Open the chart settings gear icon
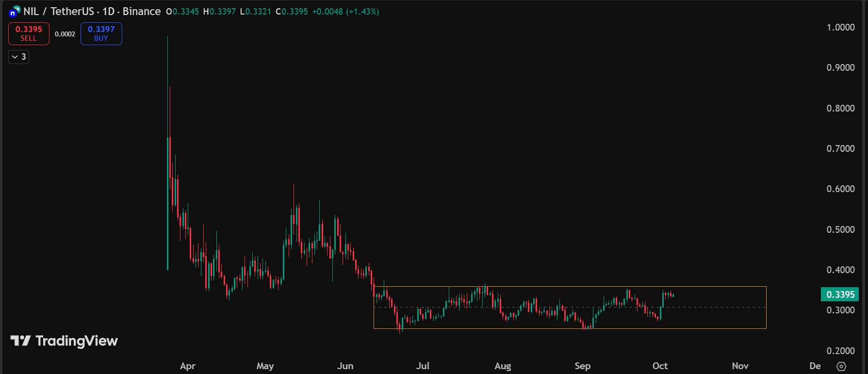Image resolution: width=868 pixels, height=374 pixels. [841, 366]
